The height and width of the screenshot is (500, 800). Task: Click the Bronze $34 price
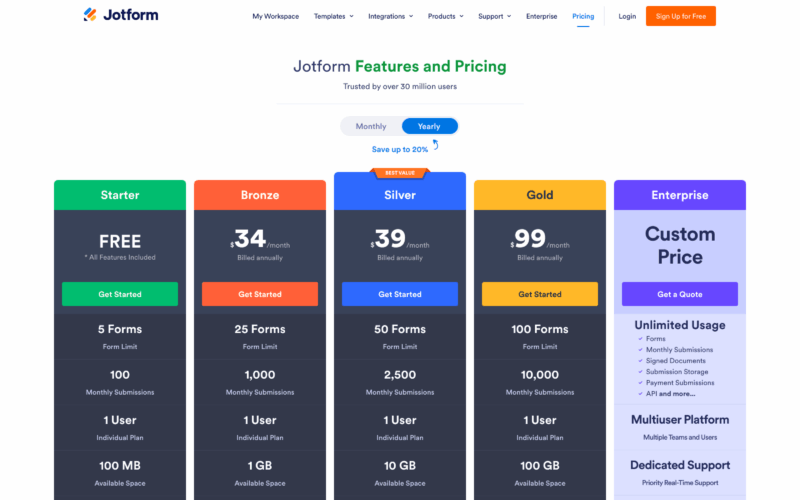(x=260, y=239)
